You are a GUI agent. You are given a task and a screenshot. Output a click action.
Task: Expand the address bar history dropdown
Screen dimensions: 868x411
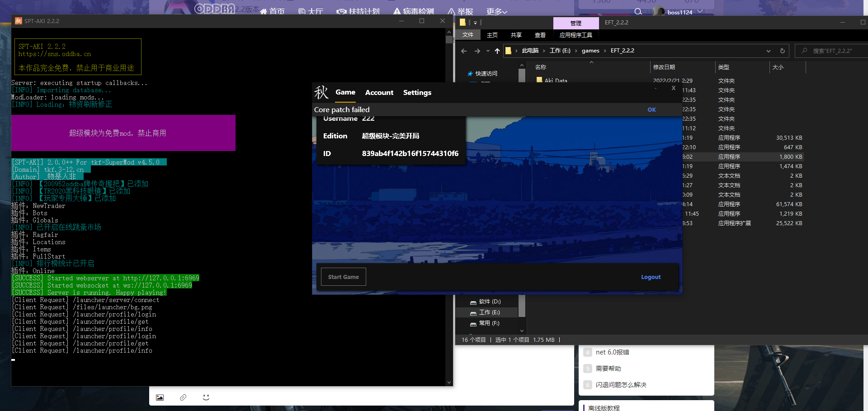click(x=769, y=51)
